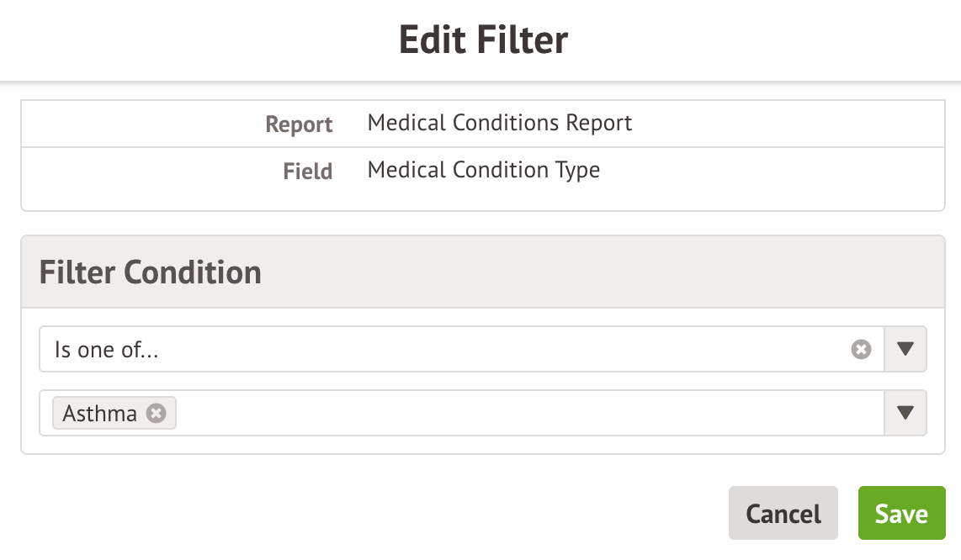Select the "Medical Conditions Report" value text
This screenshot has height=560, width=961.
coord(500,124)
